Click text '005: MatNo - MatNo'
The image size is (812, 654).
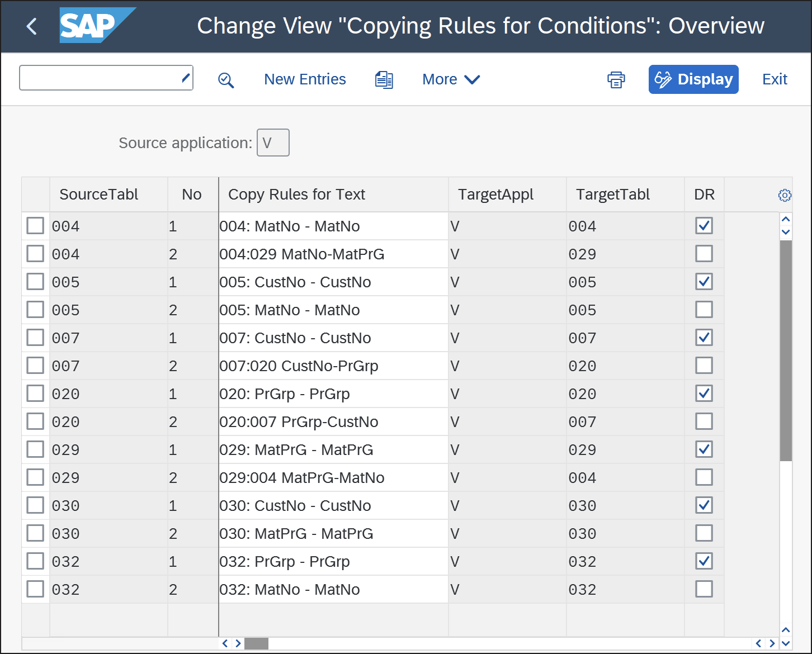click(x=290, y=310)
